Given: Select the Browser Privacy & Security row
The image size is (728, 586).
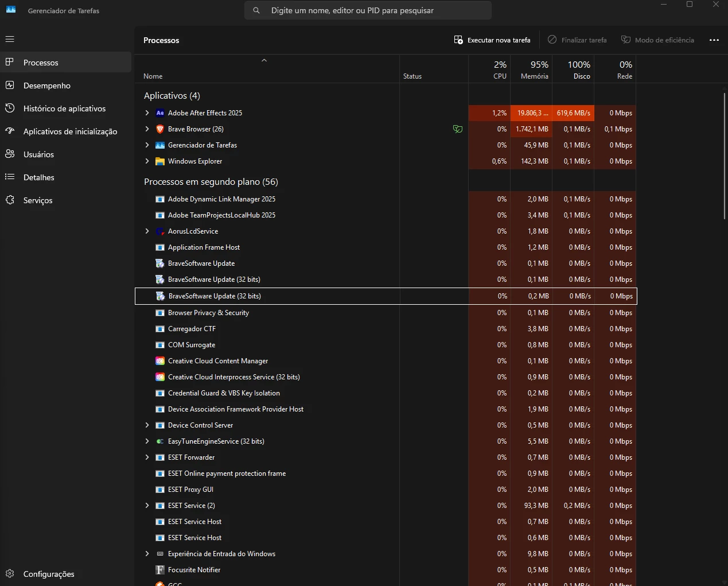Looking at the screenshot, I should pos(386,313).
